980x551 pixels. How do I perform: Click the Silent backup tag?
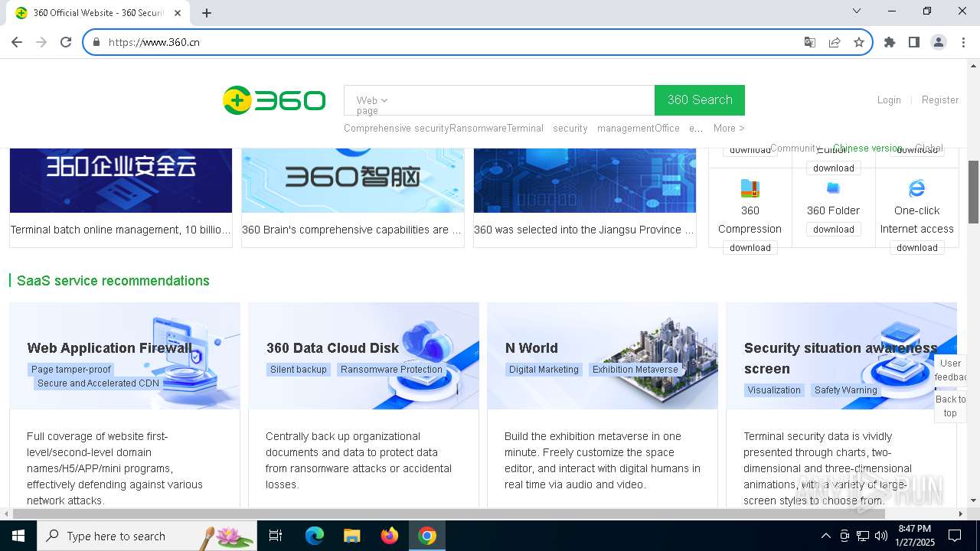click(299, 370)
